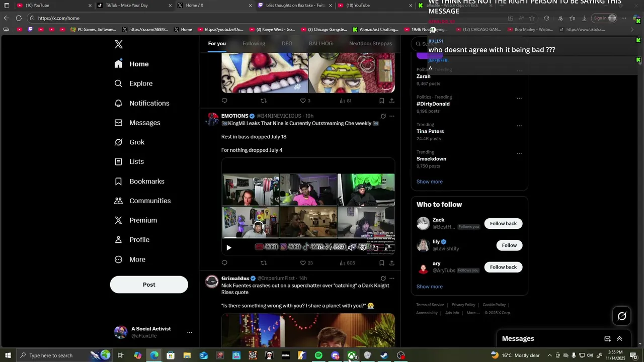The image size is (644, 362).
Task: Open the Tina Peters trending topic
Action: (x=430, y=131)
